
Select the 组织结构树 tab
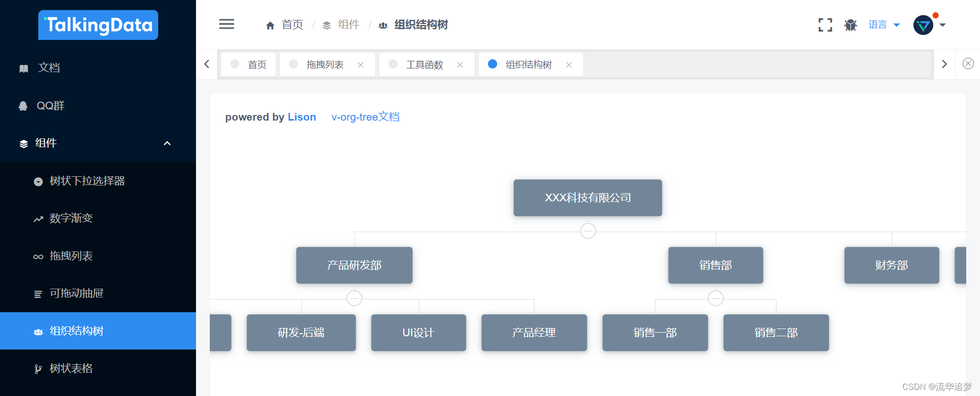tap(531, 64)
